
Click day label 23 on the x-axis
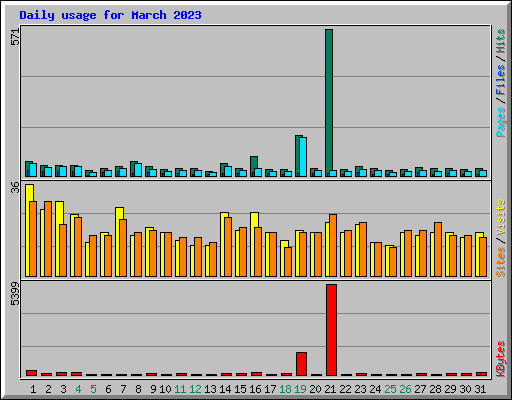(360, 389)
